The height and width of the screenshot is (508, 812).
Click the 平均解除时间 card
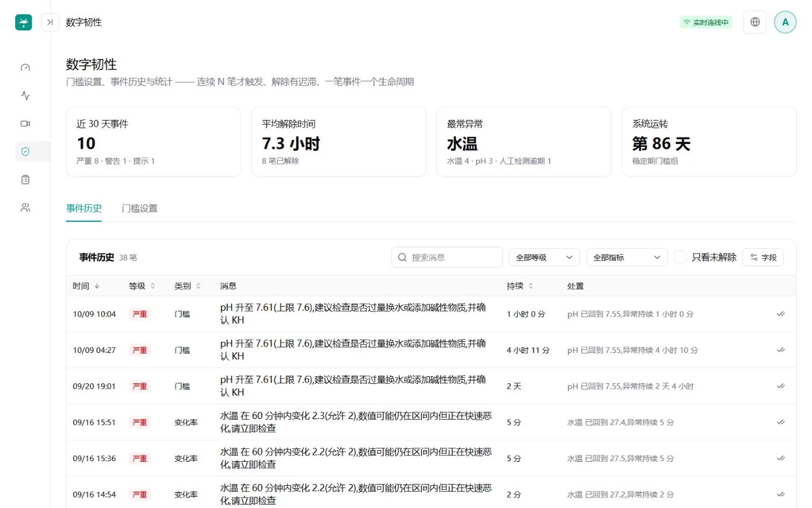pos(339,142)
